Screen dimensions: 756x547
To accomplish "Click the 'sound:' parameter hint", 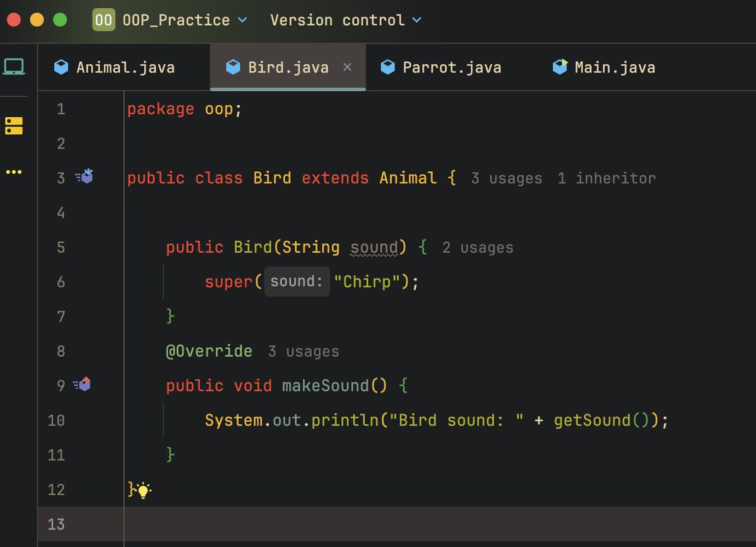I will (x=297, y=282).
